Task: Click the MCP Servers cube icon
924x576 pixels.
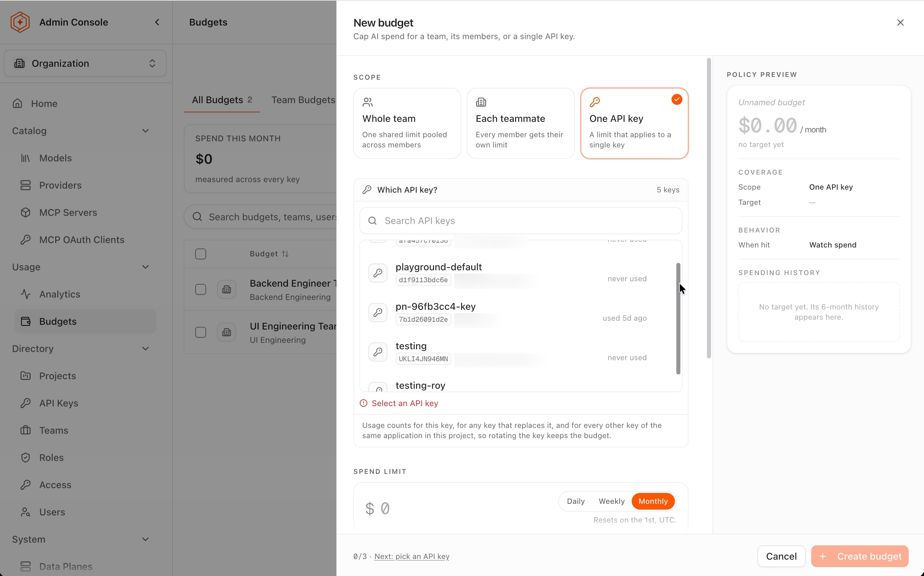Action: click(26, 212)
